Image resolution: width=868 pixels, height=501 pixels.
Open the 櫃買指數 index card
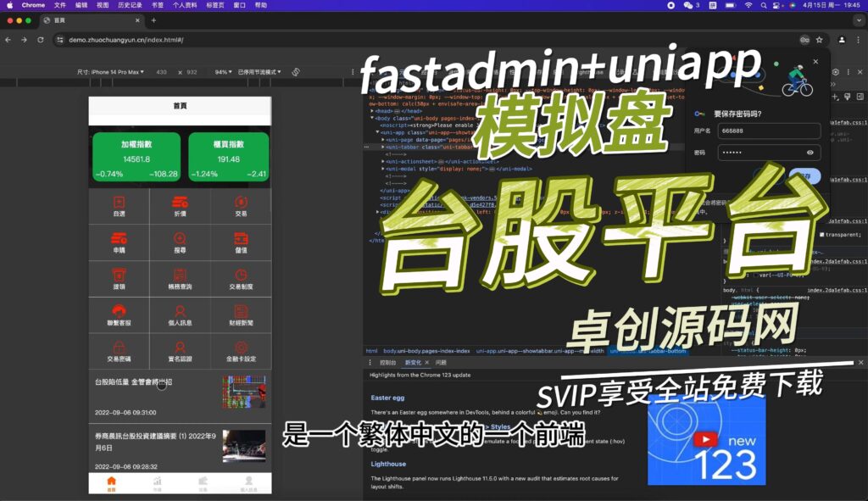[x=229, y=157]
